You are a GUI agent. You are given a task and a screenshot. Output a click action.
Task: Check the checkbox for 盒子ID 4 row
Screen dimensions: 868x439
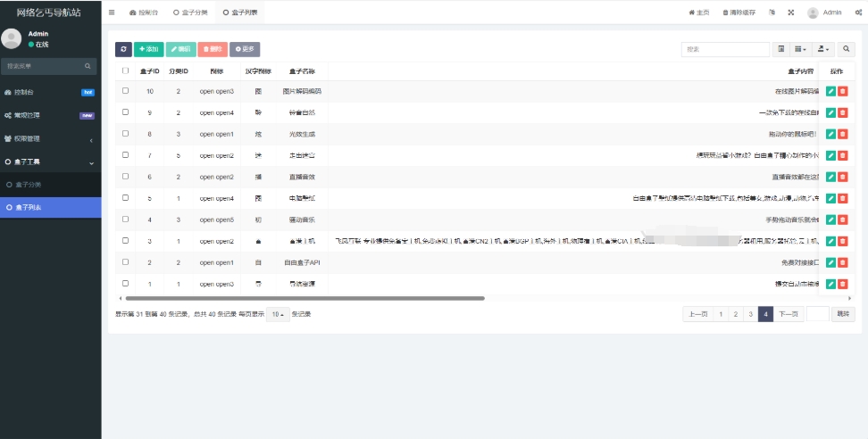pyautogui.click(x=125, y=219)
